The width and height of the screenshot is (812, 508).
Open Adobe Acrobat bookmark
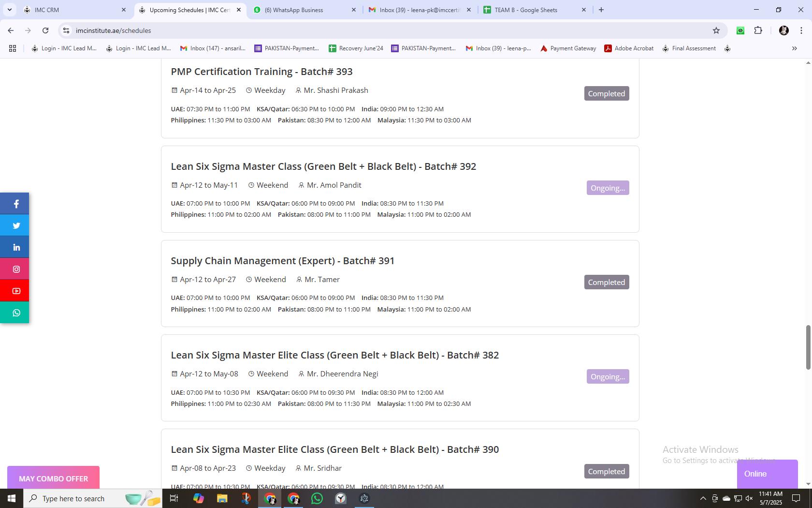629,48
